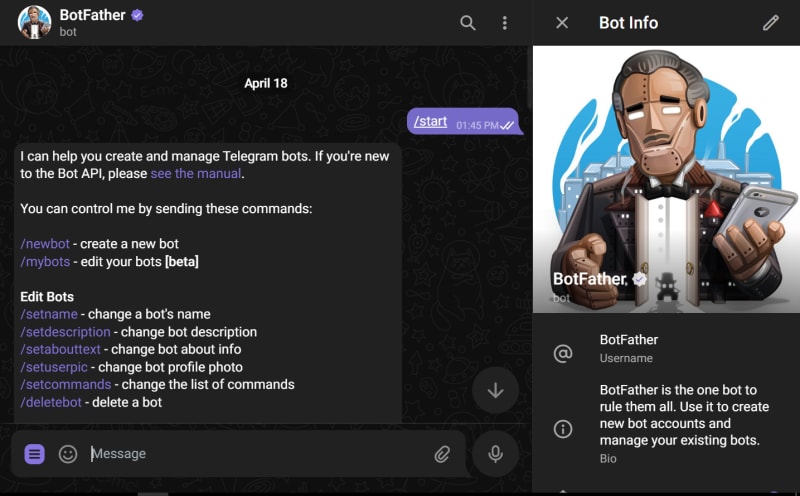Click the BotFather username row in Bot Info
Viewport: 800px width, 496px height.
point(666,349)
